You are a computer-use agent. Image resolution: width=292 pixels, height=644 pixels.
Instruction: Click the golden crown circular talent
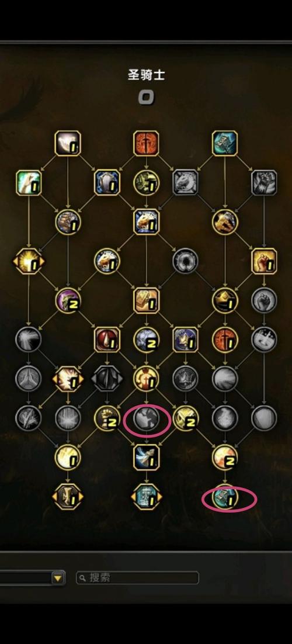[225, 300]
